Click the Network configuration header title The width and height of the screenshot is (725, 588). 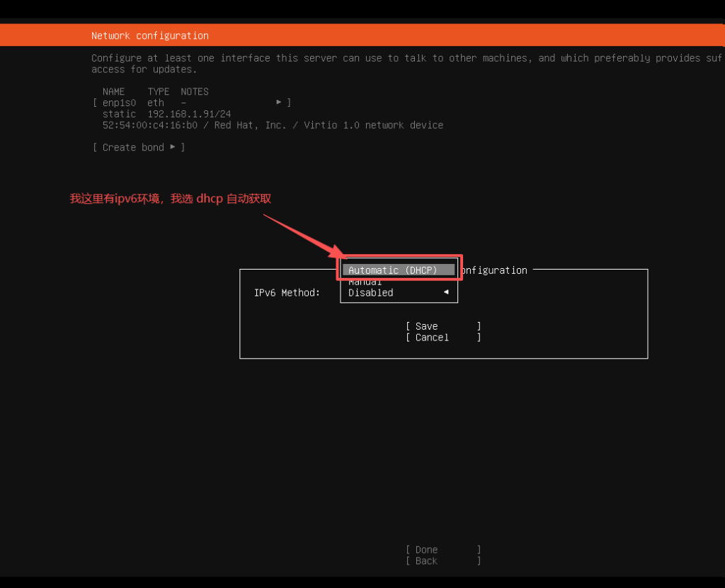150,35
